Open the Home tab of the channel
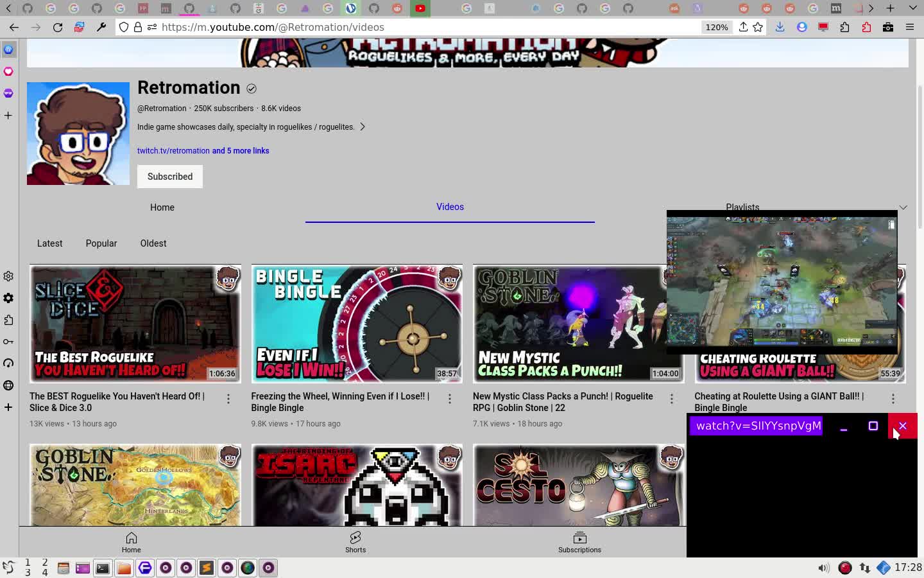Image resolution: width=924 pixels, height=578 pixels. click(x=162, y=207)
